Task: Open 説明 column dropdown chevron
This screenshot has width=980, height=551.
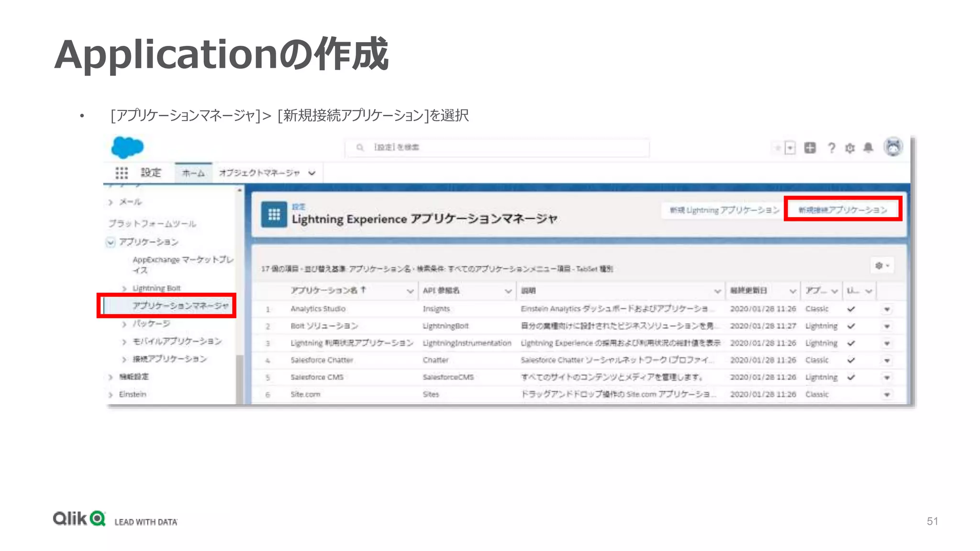Action: point(717,291)
